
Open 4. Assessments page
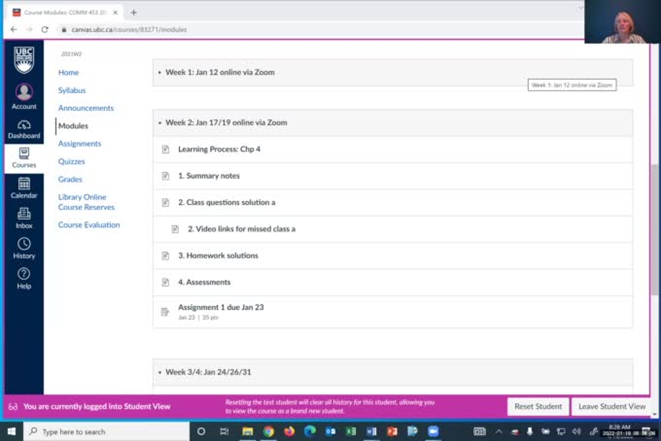point(204,282)
